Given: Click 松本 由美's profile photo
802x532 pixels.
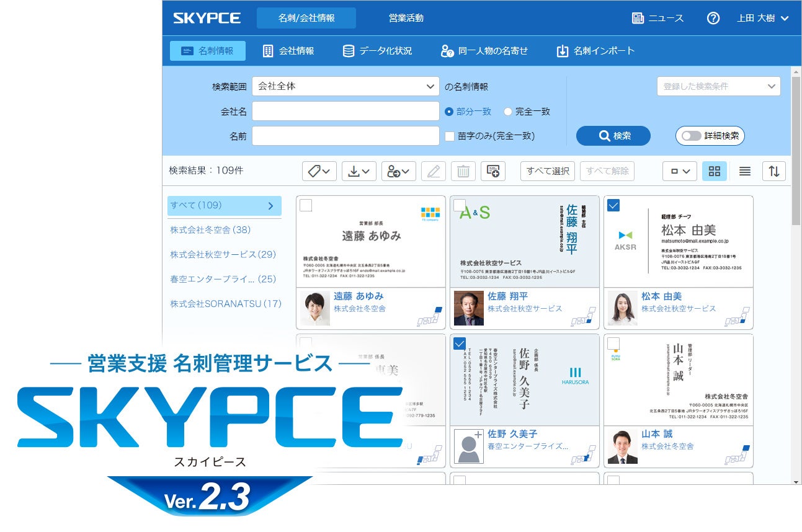Looking at the screenshot, I should 623,309.
